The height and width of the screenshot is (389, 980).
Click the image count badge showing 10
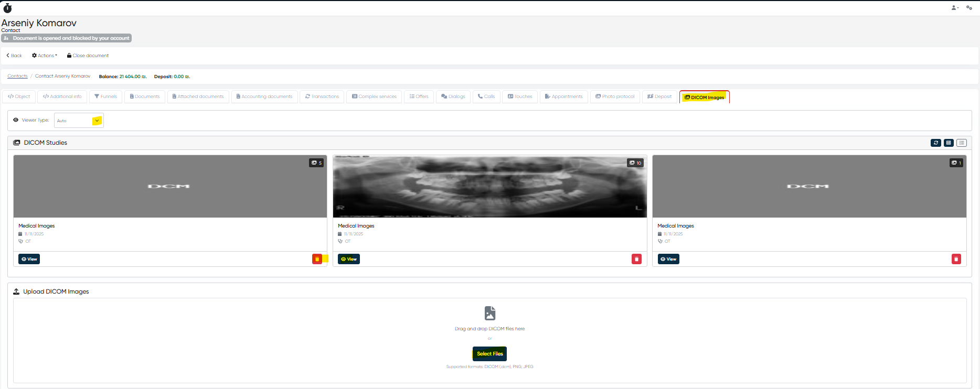tap(635, 163)
